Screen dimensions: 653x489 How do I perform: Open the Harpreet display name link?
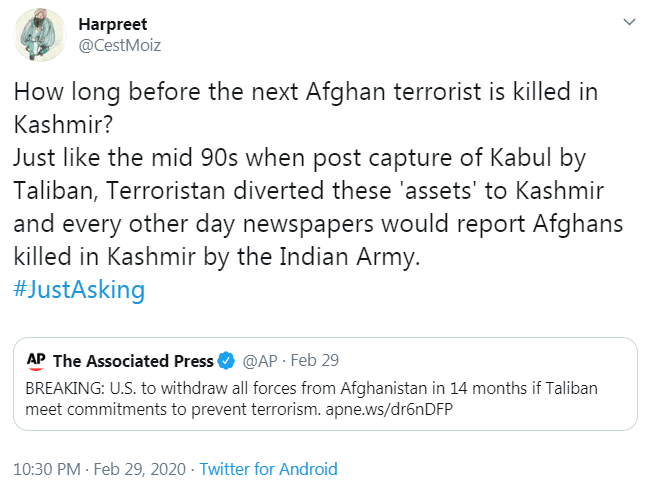click(111, 25)
